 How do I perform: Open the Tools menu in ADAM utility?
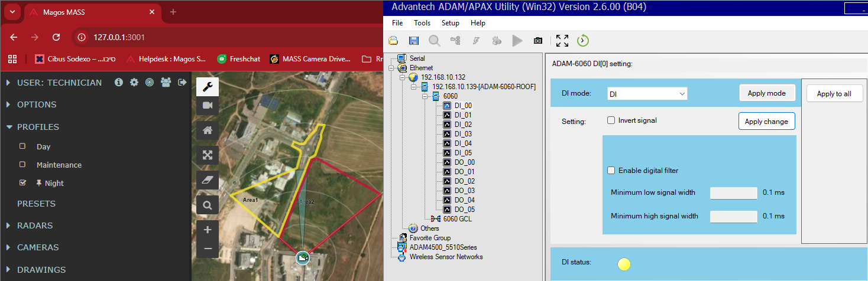pyautogui.click(x=422, y=23)
